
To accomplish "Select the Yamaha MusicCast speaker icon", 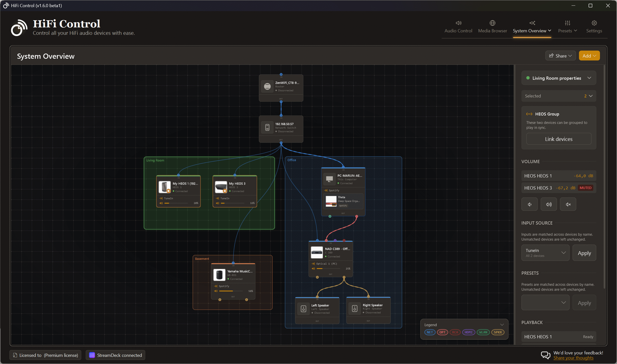I will click(219, 275).
